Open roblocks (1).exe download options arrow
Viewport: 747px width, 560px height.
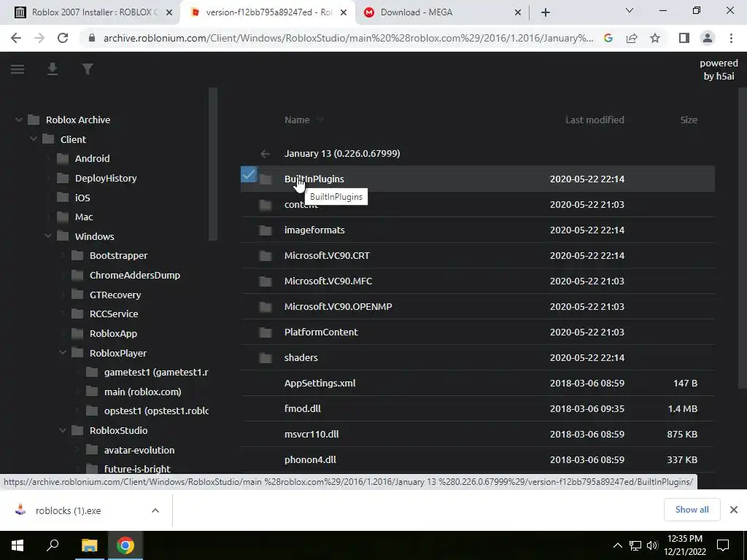155,510
